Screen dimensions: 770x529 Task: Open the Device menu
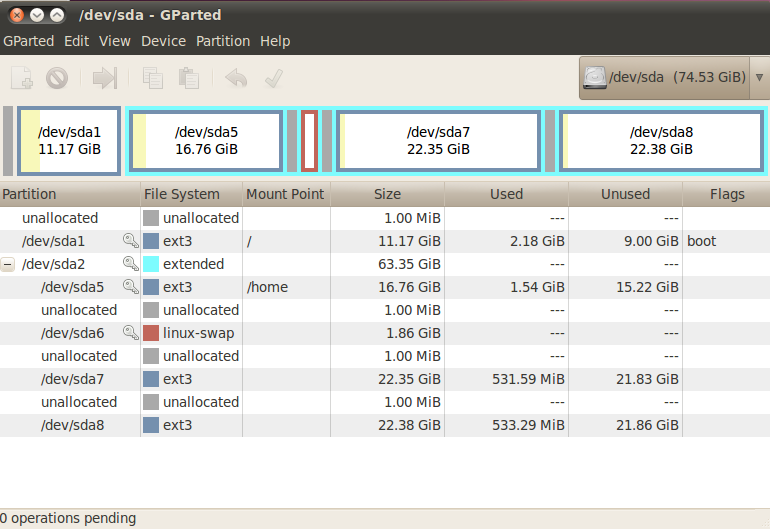point(164,41)
